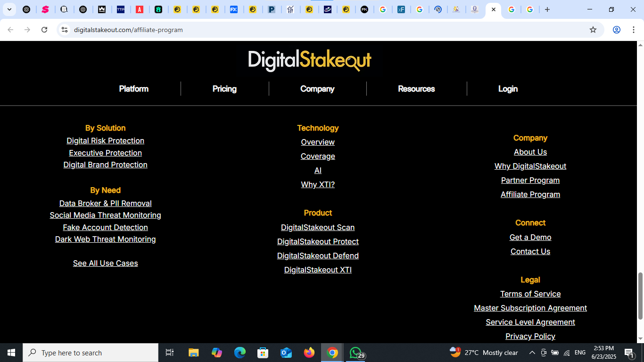Open the AI link under Technology
This screenshot has height=362, width=644.
[x=318, y=170]
